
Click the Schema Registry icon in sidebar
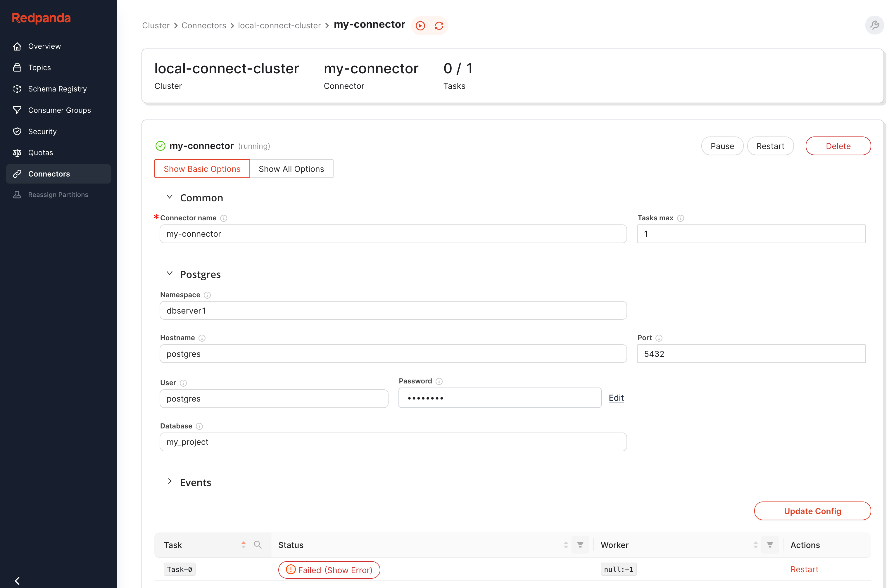pos(17,89)
